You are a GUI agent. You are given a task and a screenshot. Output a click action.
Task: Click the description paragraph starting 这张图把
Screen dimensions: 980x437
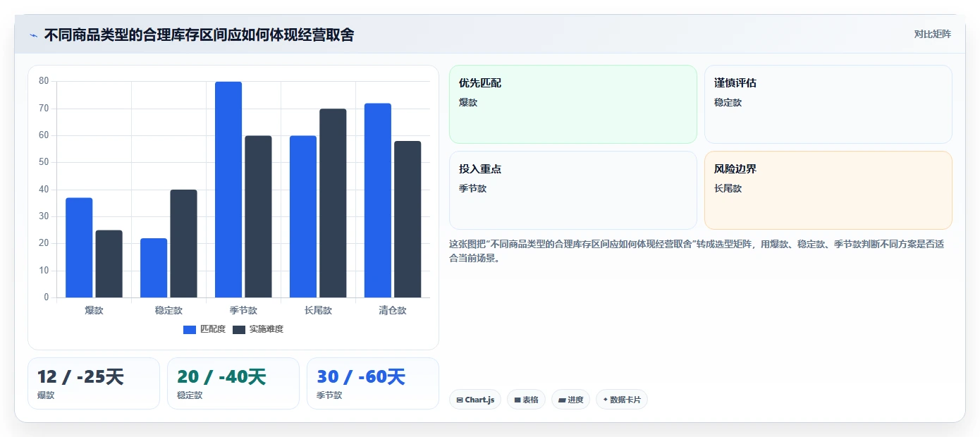pyautogui.click(x=697, y=251)
